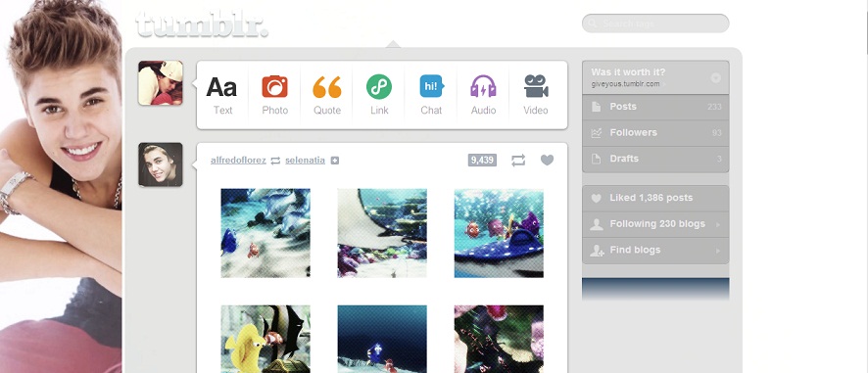
Task: Click the Find blogs add-person icon
Action: tap(597, 251)
